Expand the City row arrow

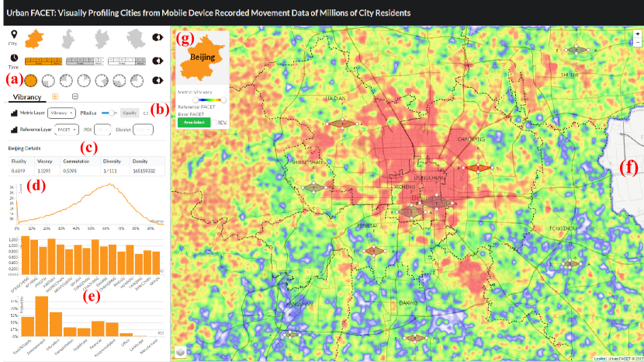[x=158, y=37]
